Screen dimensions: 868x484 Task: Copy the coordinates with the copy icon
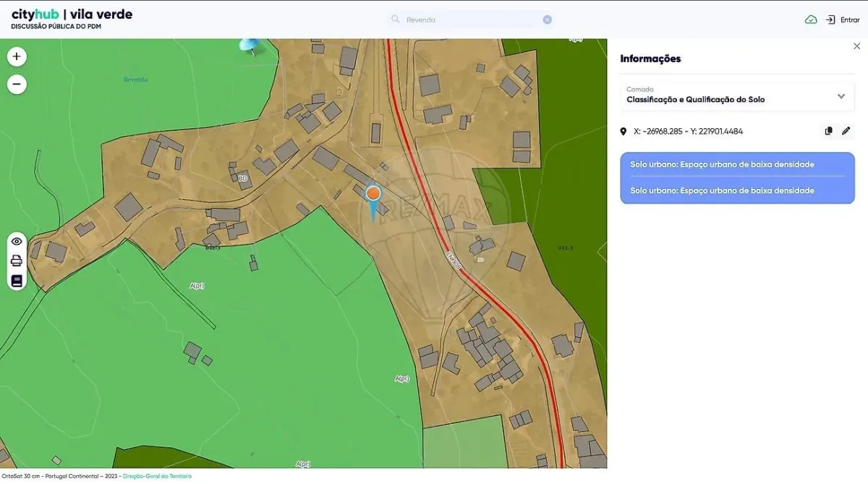pos(829,131)
